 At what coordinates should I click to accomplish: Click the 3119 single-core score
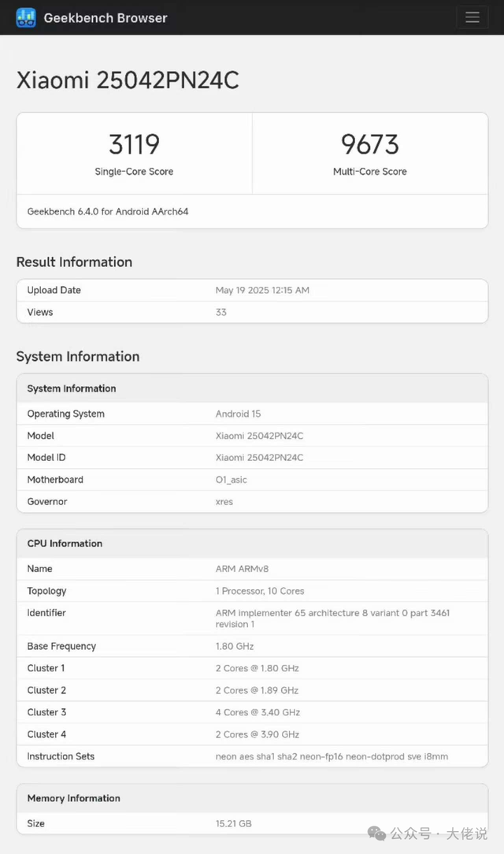(134, 144)
